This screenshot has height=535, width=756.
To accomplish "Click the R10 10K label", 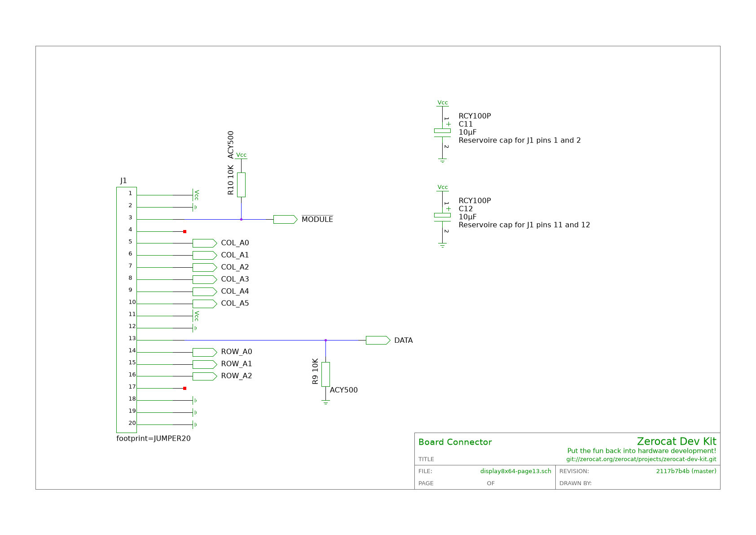I will (231, 180).
